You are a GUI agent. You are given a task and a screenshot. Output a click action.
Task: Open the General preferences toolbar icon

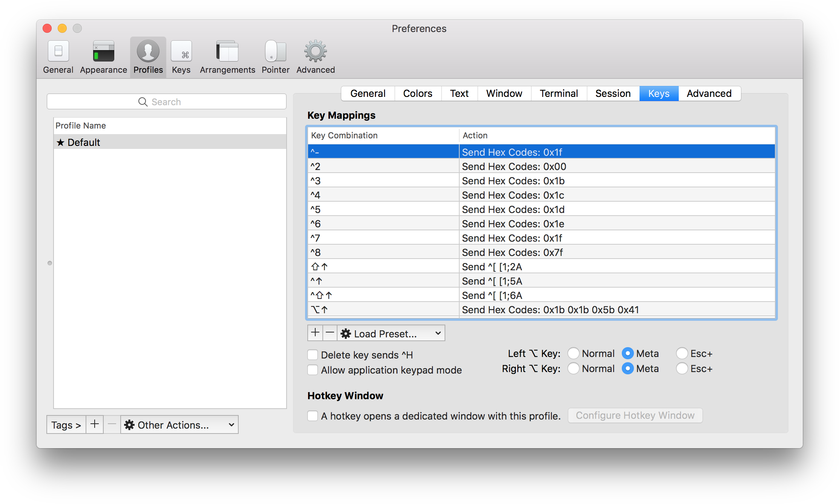(x=58, y=57)
